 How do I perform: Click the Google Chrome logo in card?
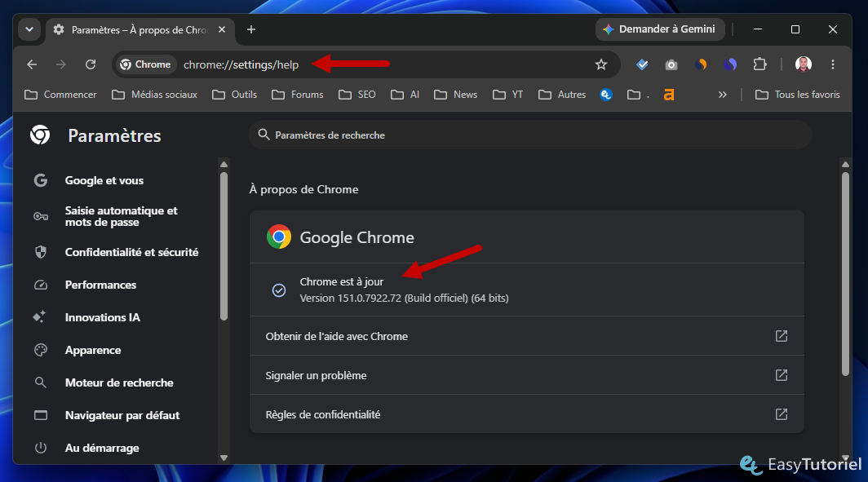tap(279, 237)
